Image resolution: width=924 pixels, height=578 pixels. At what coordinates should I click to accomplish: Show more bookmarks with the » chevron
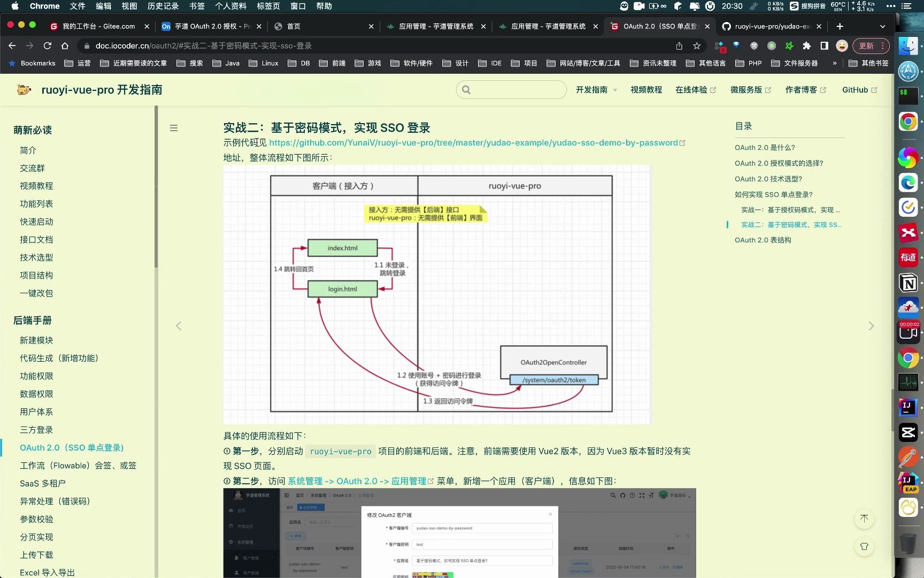(x=835, y=63)
